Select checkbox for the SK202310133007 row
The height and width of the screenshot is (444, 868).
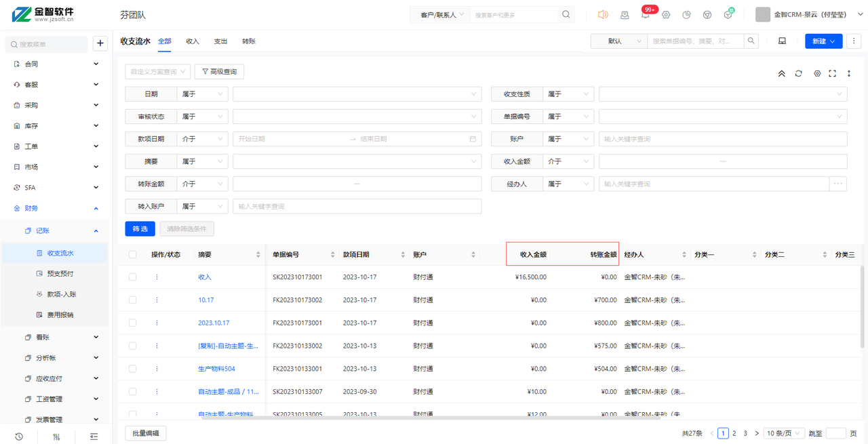coord(132,392)
